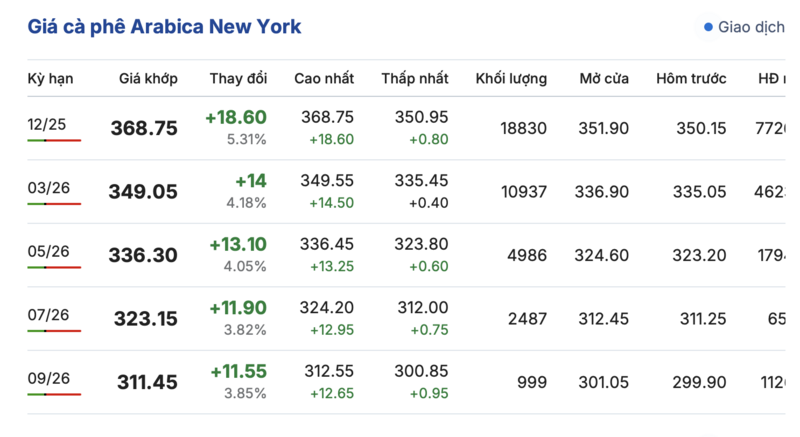Select the Hôm trước column header
800x437 pixels.
tap(691, 78)
